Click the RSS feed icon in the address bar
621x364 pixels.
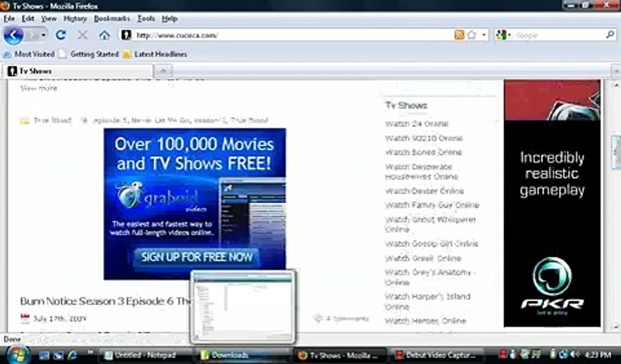click(x=459, y=35)
